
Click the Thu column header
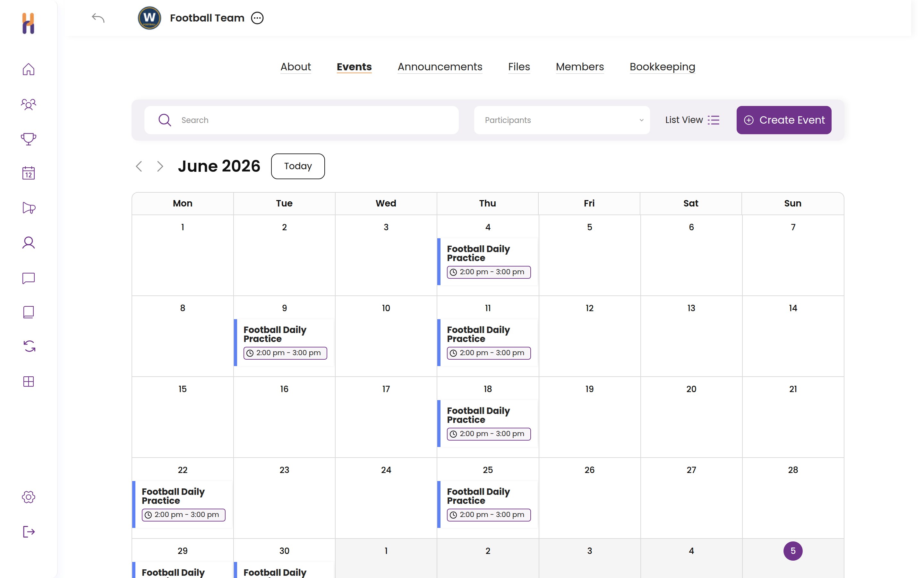tap(488, 203)
